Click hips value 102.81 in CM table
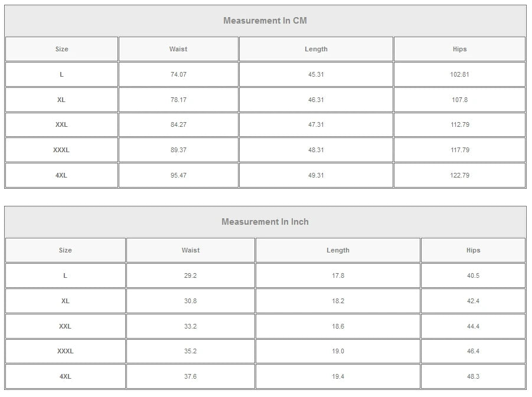 [x=459, y=74]
